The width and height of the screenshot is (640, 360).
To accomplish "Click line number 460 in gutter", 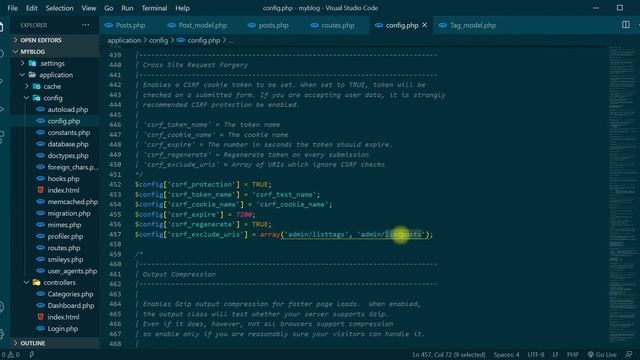I will (115, 264).
